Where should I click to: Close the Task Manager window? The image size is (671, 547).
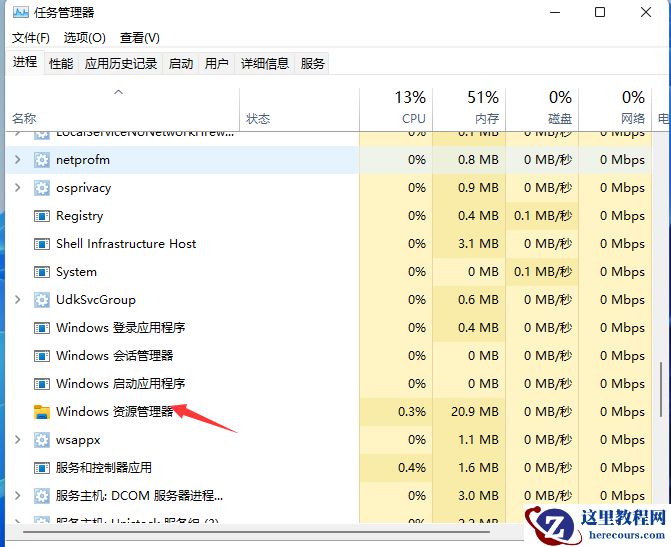tap(646, 12)
